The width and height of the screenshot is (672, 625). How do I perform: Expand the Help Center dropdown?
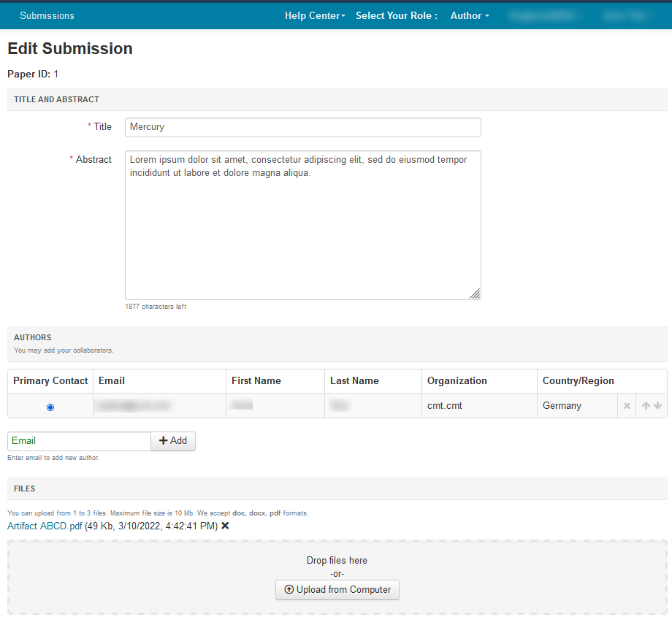315,15
